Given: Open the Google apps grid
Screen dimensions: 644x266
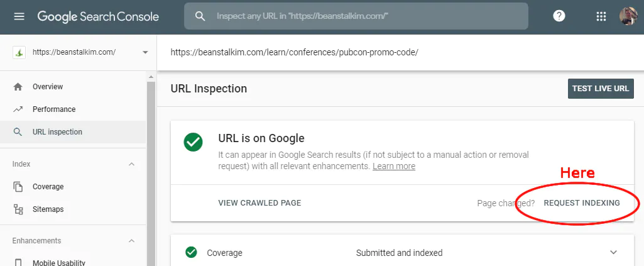Looking at the screenshot, I should tap(601, 16).
